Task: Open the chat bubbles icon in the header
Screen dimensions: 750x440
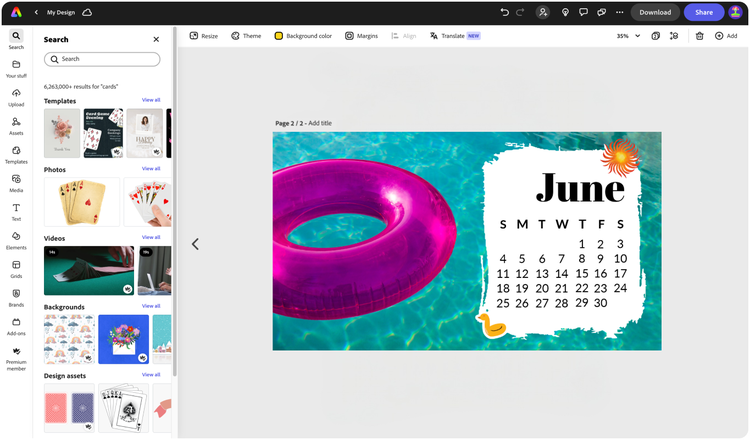Action: coord(602,12)
